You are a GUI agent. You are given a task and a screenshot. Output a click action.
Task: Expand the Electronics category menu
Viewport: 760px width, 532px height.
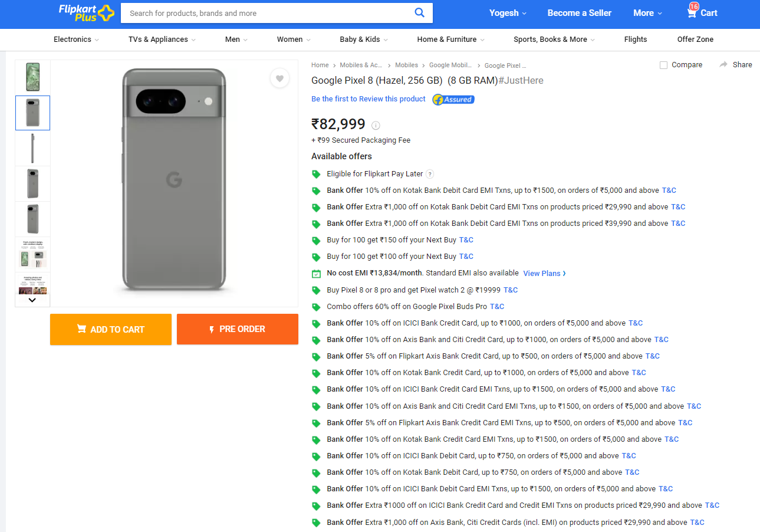coord(76,40)
